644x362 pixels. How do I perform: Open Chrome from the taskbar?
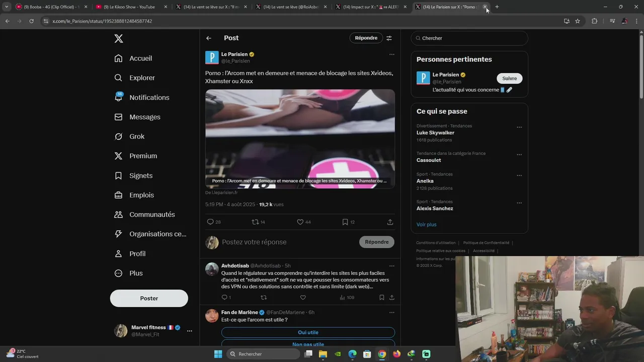pos(382,354)
